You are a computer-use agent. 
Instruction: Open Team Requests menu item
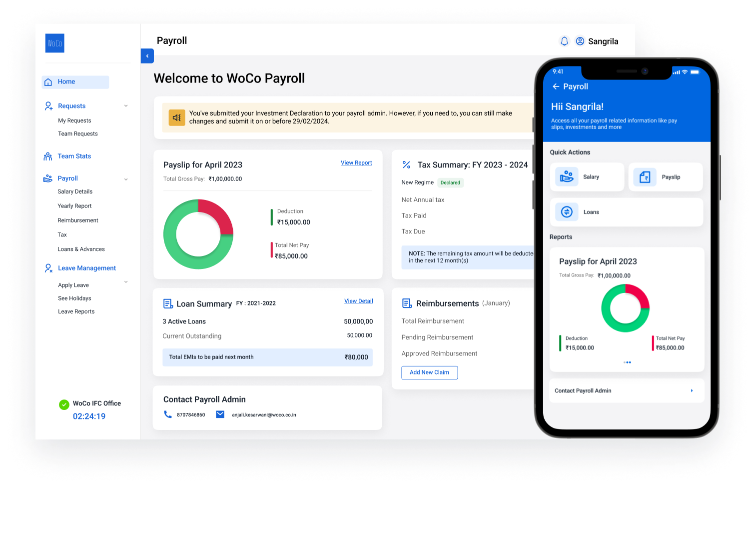[78, 134]
